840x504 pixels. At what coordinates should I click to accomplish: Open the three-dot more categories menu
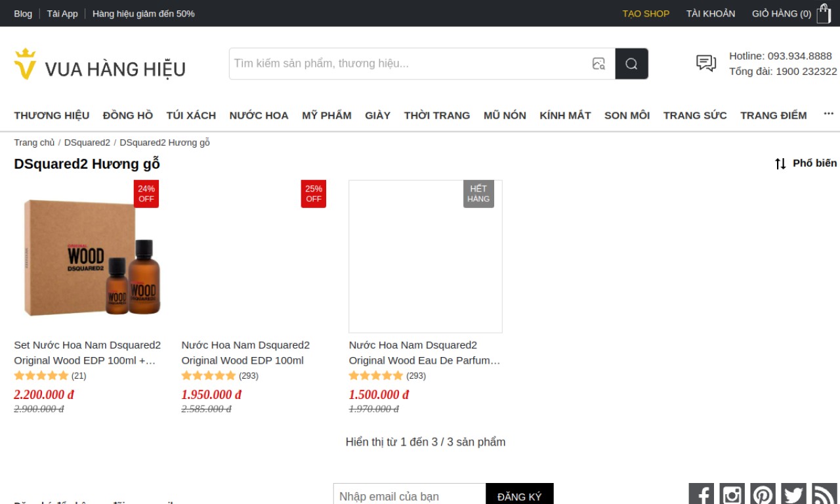click(x=829, y=114)
